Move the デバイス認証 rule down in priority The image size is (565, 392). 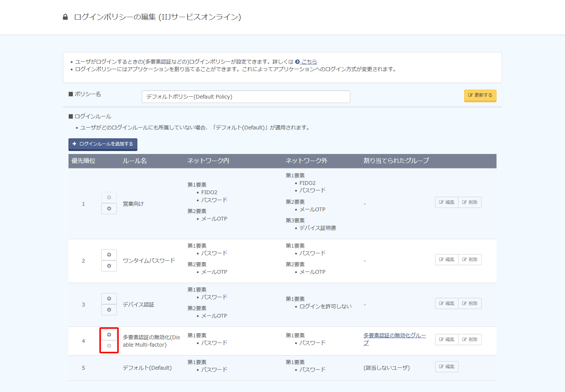pyautogui.click(x=109, y=310)
